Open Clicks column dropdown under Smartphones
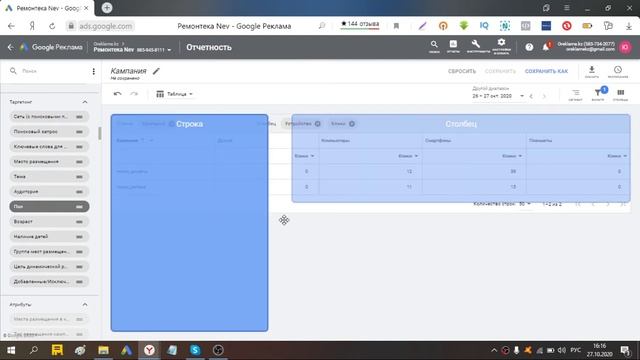 pos(512,156)
